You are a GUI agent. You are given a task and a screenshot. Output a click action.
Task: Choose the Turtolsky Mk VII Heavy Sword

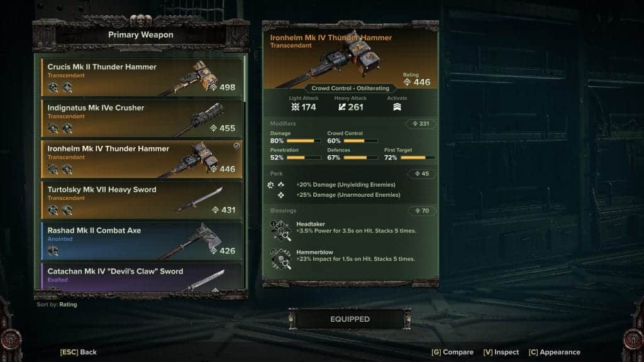(x=142, y=200)
